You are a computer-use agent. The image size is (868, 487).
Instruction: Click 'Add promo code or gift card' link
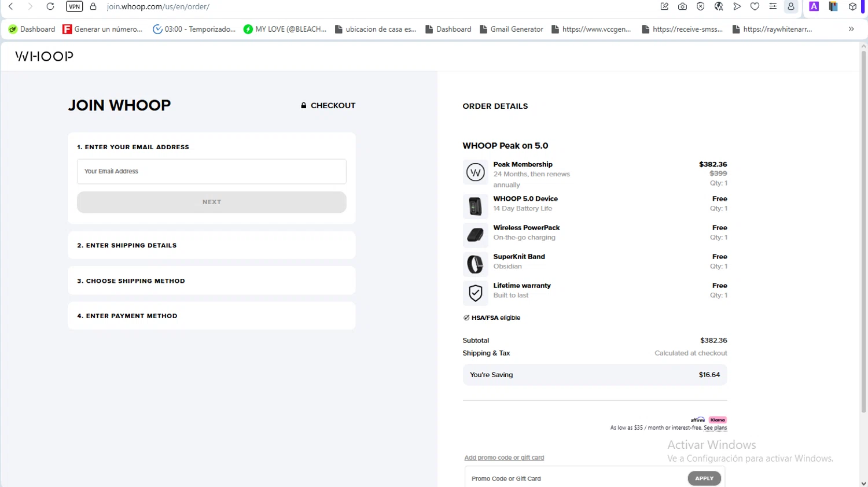[504, 458]
